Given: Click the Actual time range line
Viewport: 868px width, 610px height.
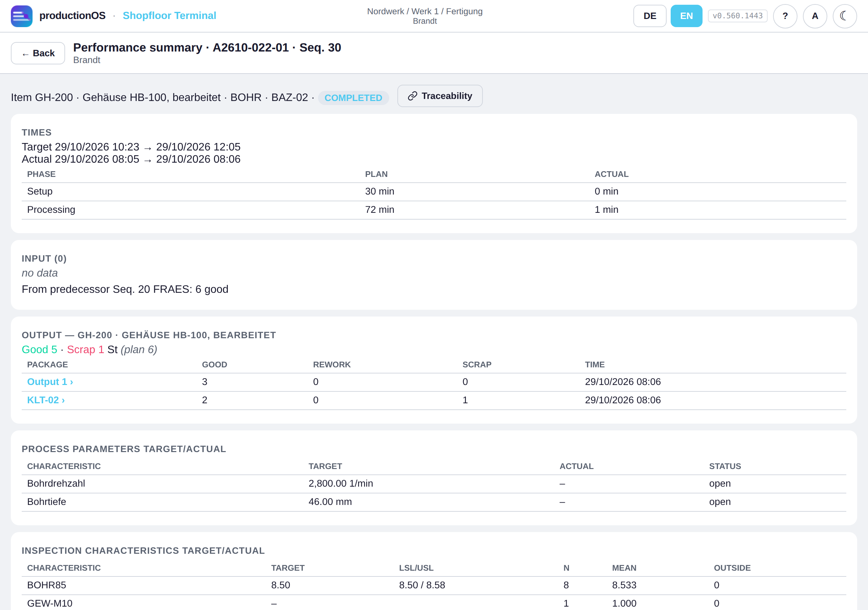Looking at the screenshot, I should point(131,159).
